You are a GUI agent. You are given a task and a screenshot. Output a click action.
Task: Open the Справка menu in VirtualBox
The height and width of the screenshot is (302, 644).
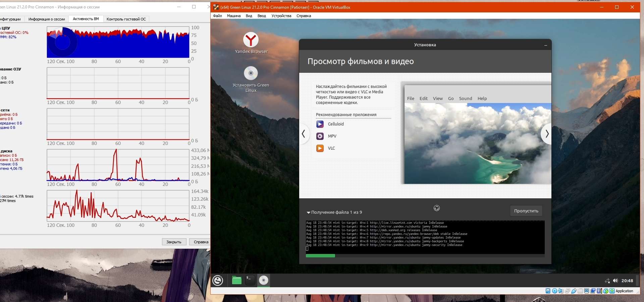click(x=304, y=16)
